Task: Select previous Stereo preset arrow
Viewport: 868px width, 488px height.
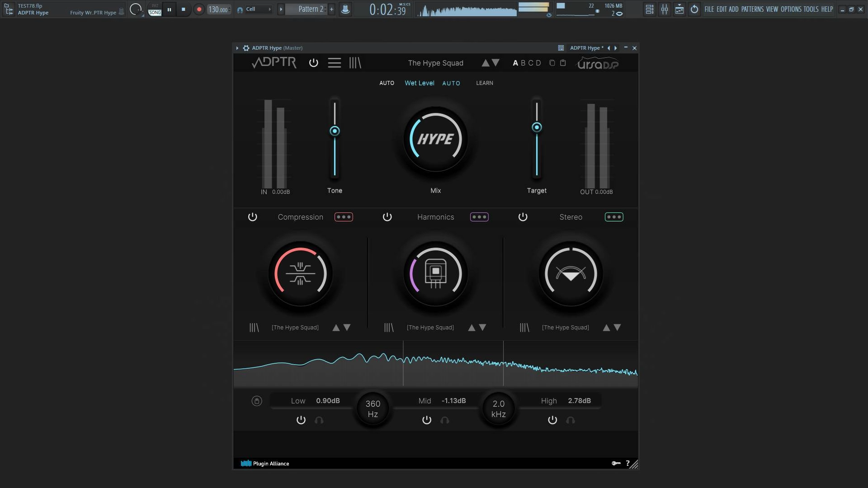Action: click(x=606, y=328)
